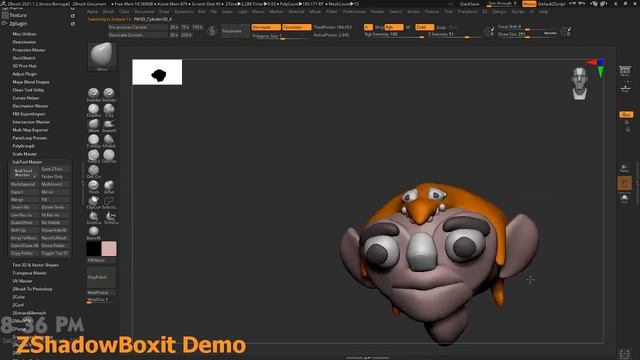Expand the Projection Master plugin section
640x360 pixels.
[29, 50]
